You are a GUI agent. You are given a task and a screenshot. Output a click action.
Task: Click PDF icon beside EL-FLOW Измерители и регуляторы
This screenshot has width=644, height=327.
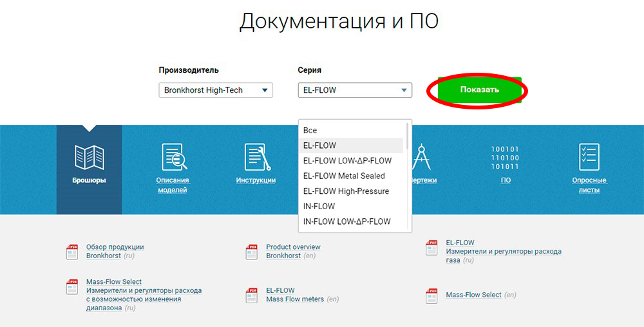(431, 247)
